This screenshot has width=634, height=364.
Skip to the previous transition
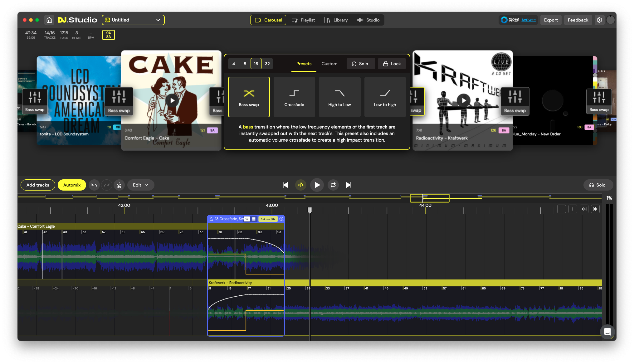pos(285,185)
